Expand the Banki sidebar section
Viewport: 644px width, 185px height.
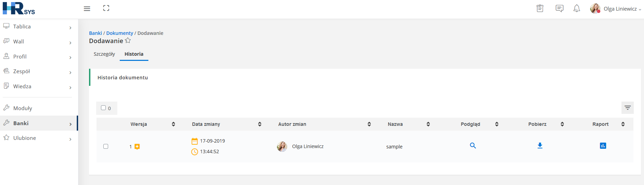click(39, 123)
